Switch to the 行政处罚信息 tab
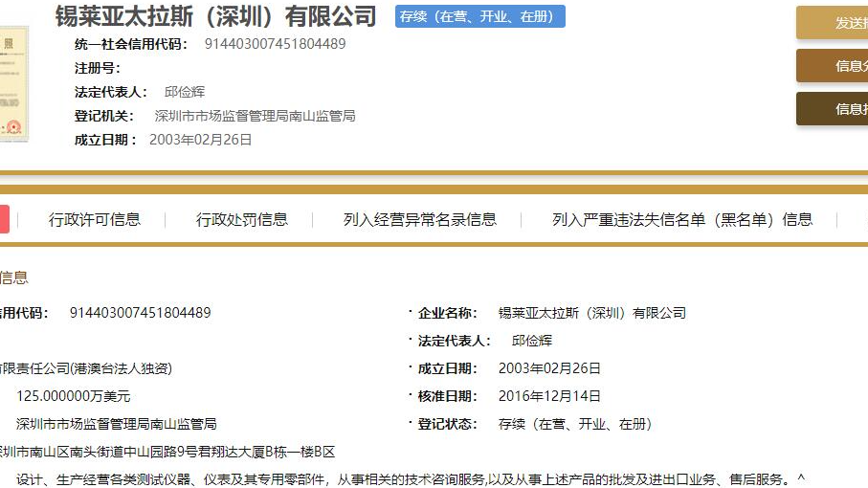Screen dimensions: 868x488 pos(242,219)
